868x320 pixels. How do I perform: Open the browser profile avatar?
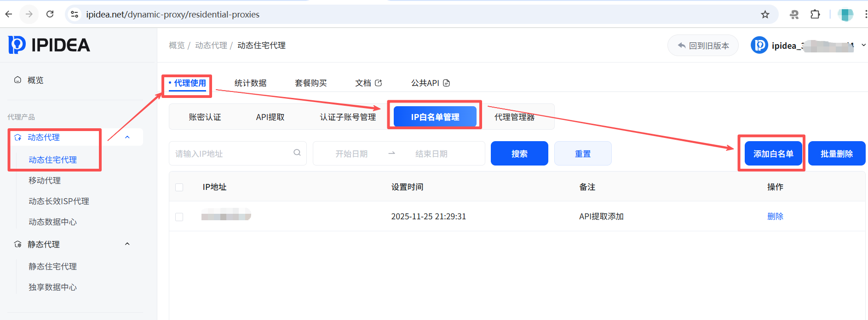pos(845,15)
